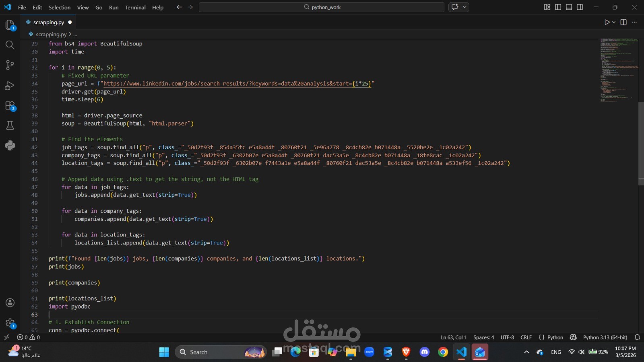Image resolution: width=644 pixels, height=362 pixels.
Task: Open the Manage gear icon
Action: [x=10, y=323]
